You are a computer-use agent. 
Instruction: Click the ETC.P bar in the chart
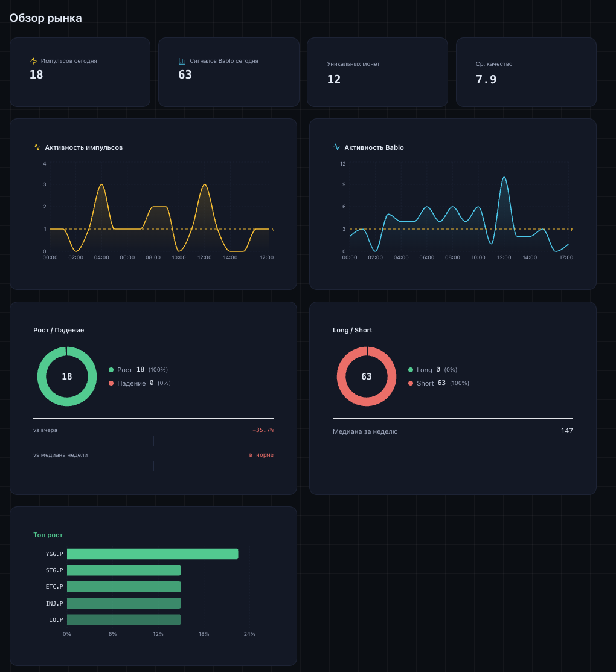[x=124, y=587]
